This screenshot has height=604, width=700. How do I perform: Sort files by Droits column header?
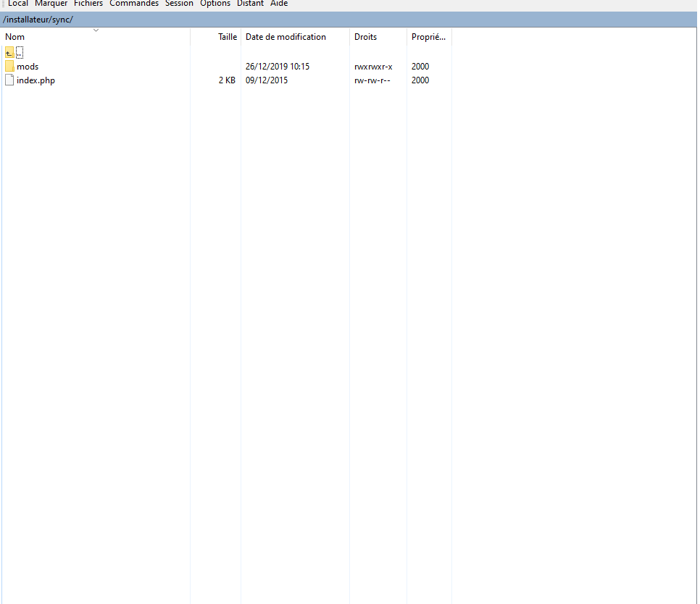pos(365,37)
